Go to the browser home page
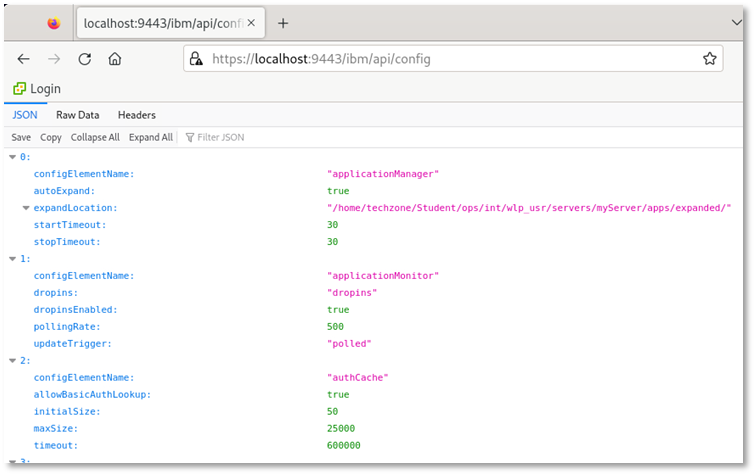Image resolution: width=755 pixels, height=475 pixels. 115,59
